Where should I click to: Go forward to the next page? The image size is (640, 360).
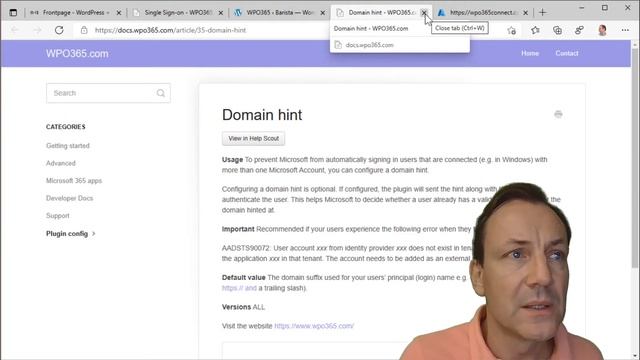tap(37, 30)
